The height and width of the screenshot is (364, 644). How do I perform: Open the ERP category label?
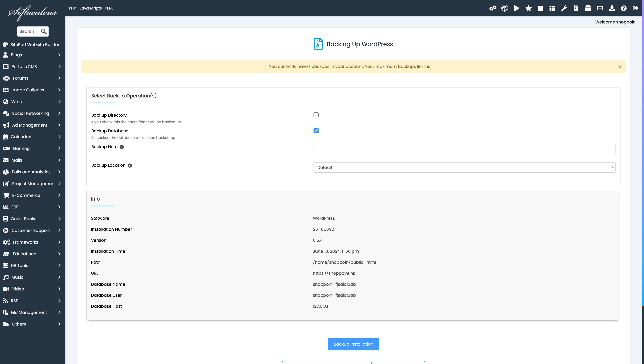[15, 207]
